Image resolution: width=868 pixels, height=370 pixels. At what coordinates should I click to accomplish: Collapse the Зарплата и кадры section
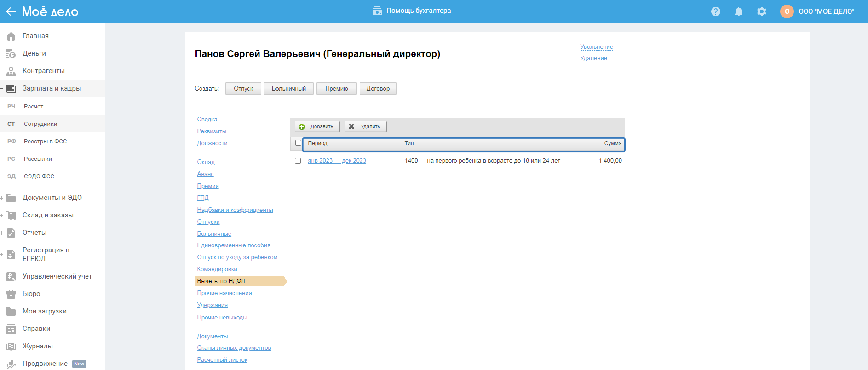click(2, 89)
